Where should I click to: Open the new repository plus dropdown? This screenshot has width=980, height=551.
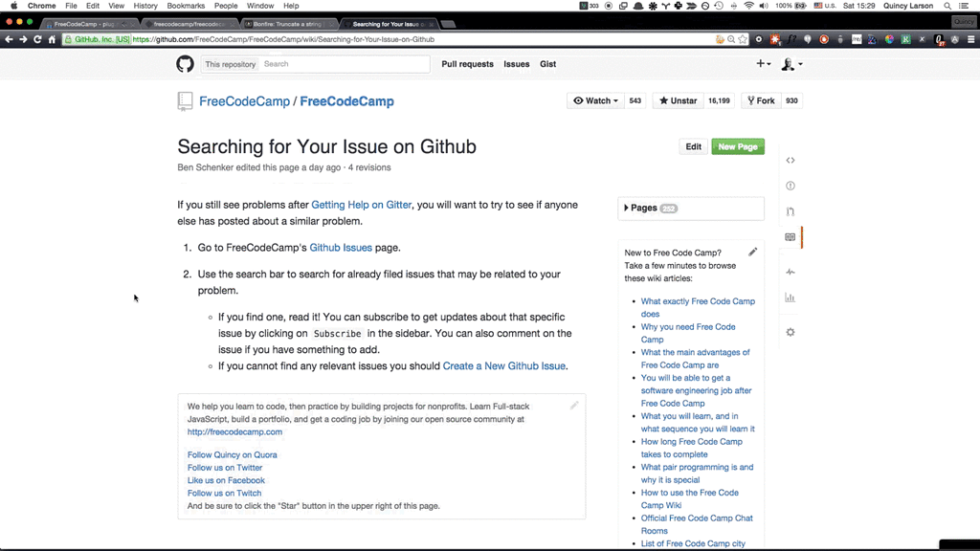coord(763,64)
